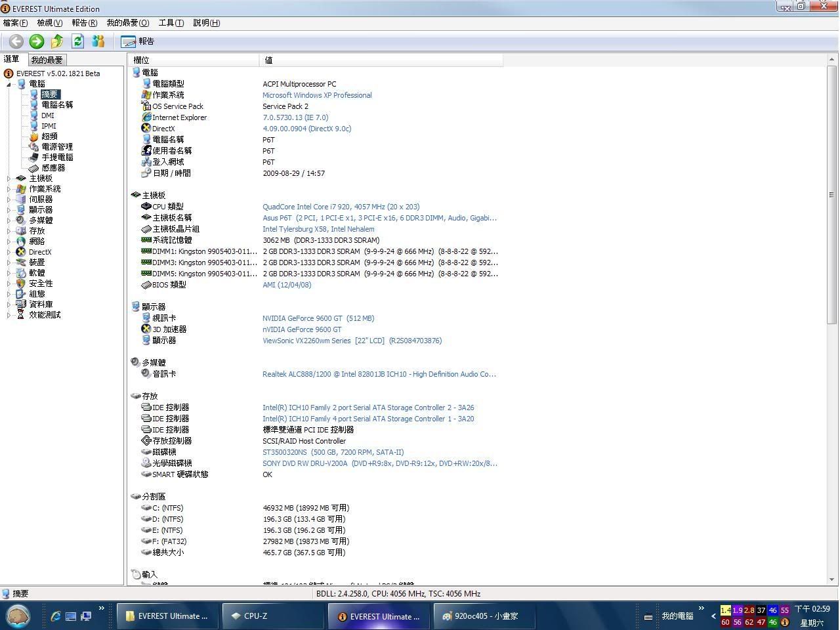Click the Start button orb
The image size is (840, 630).
point(19,616)
